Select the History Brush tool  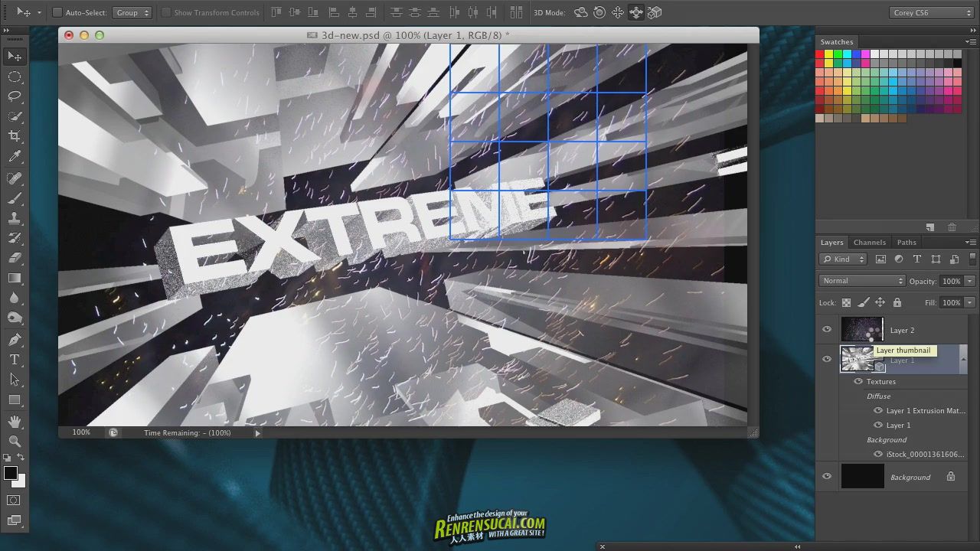15,238
